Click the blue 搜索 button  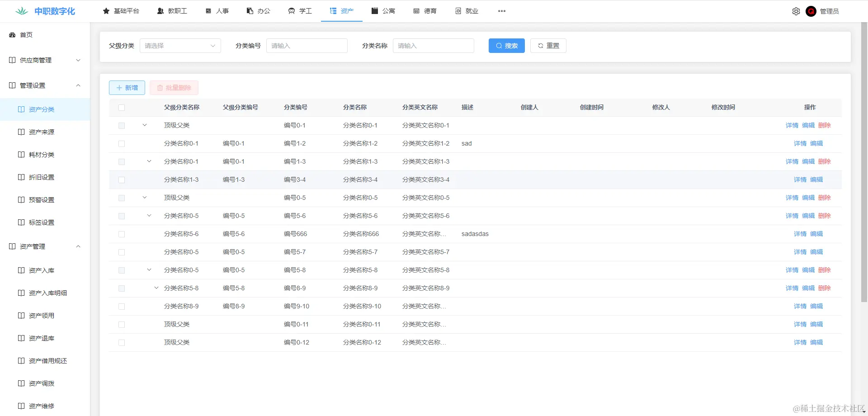[x=507, y=46]
